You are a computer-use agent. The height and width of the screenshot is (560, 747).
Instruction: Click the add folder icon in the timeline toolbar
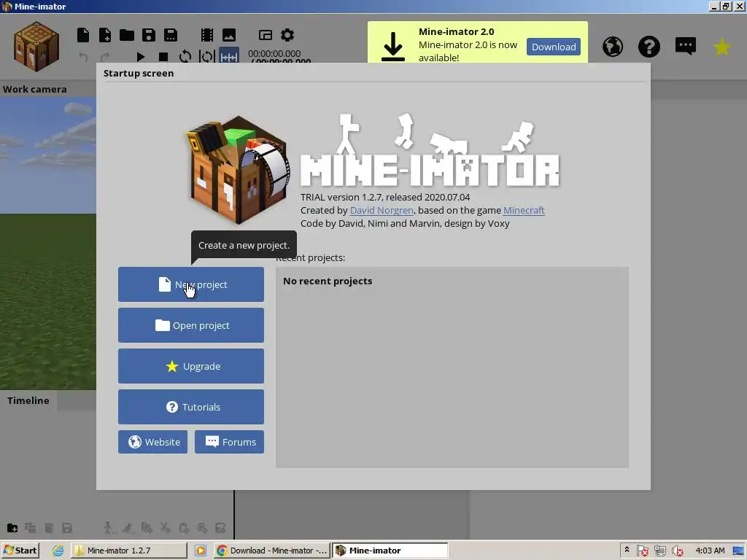[x=12, y=528]
